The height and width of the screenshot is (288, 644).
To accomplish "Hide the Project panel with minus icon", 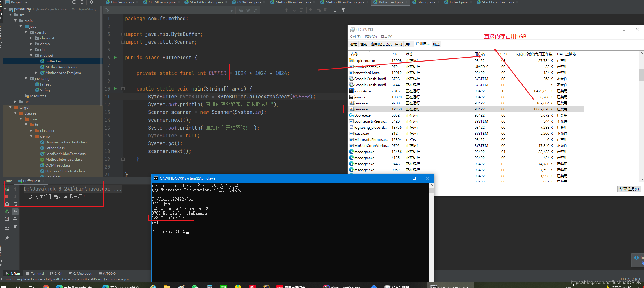I will [99, 2].
